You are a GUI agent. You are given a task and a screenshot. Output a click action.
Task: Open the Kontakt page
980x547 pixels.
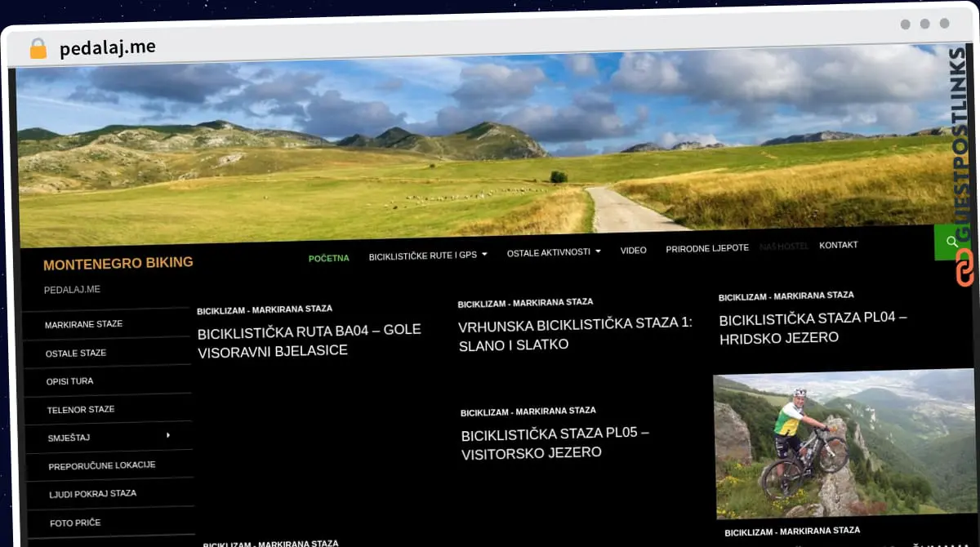[838, 245]
